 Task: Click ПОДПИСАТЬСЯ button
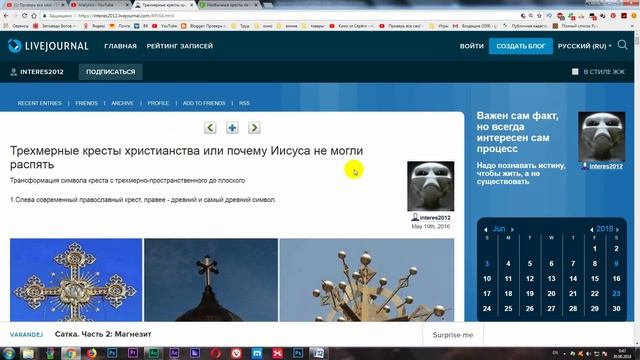click(x=111, y=72)
